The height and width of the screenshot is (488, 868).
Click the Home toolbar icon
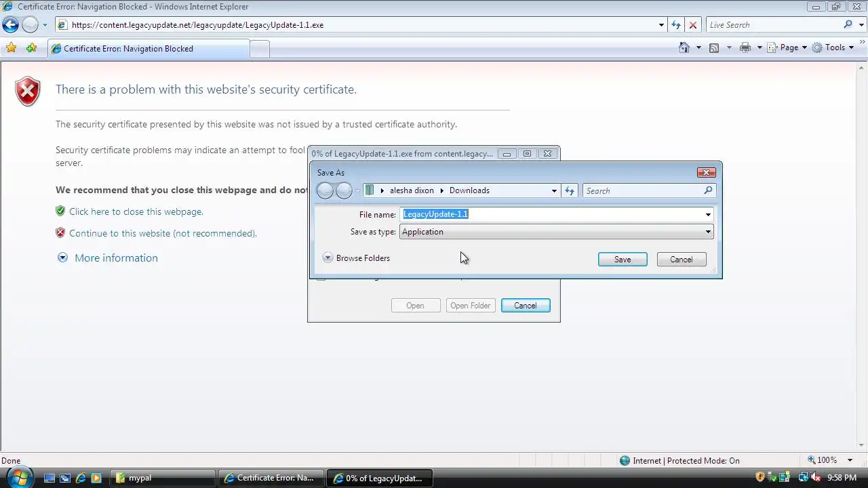click(x=684, y=47)
